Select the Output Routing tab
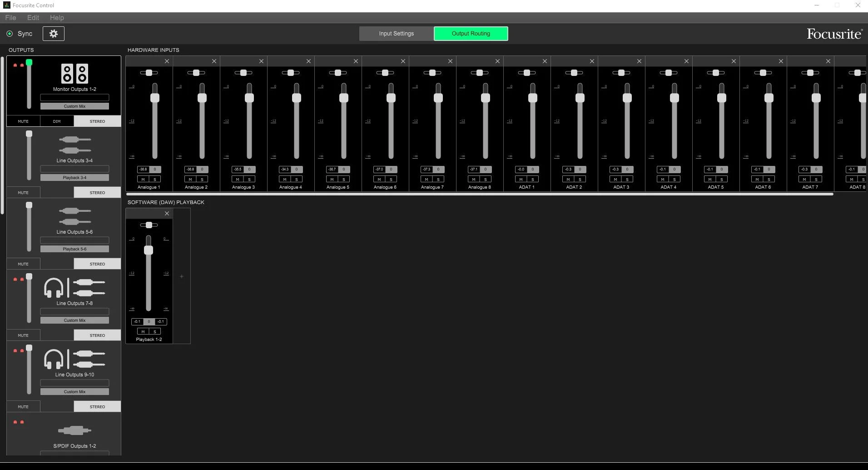Screen dimensions: 868x470 pos(471,34)
